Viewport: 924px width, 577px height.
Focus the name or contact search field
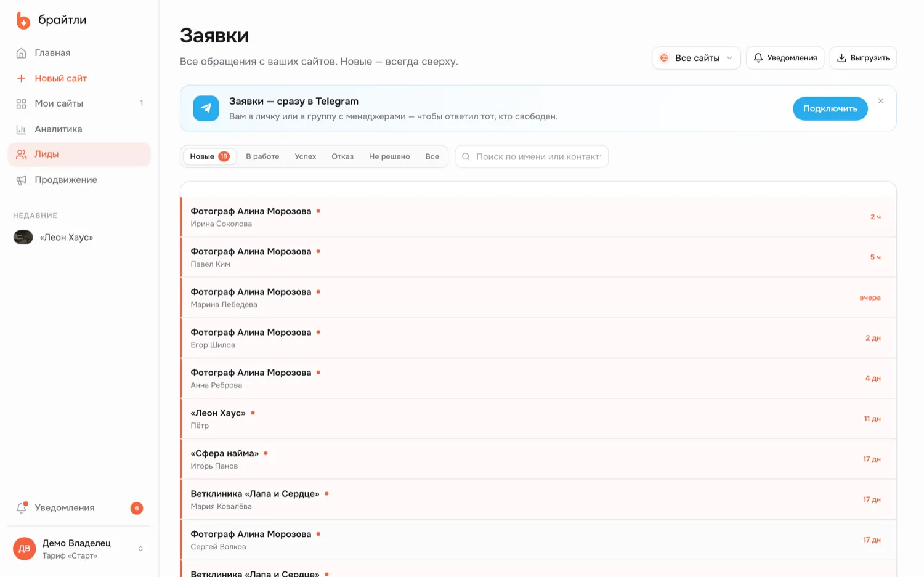coord(532,156)
